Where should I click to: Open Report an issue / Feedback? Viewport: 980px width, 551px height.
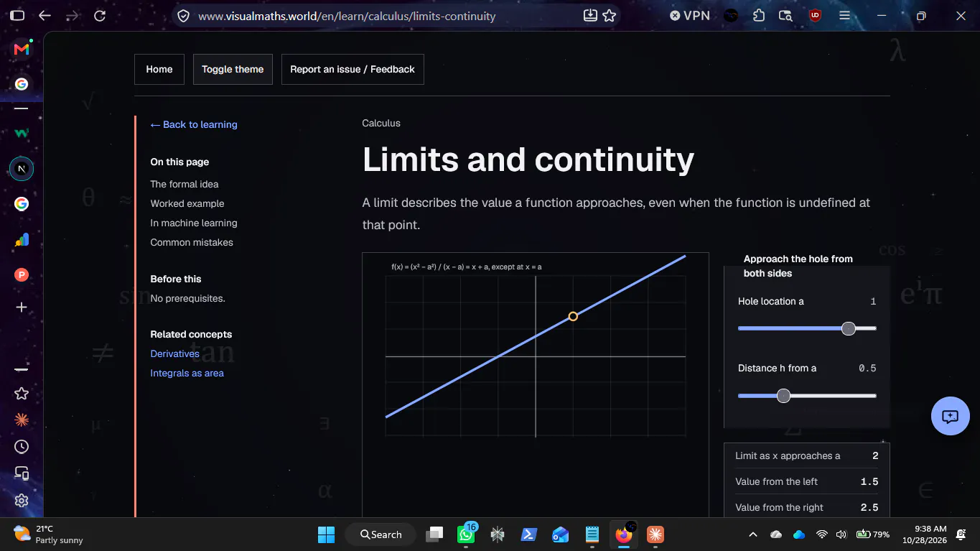tap(353, 70)
